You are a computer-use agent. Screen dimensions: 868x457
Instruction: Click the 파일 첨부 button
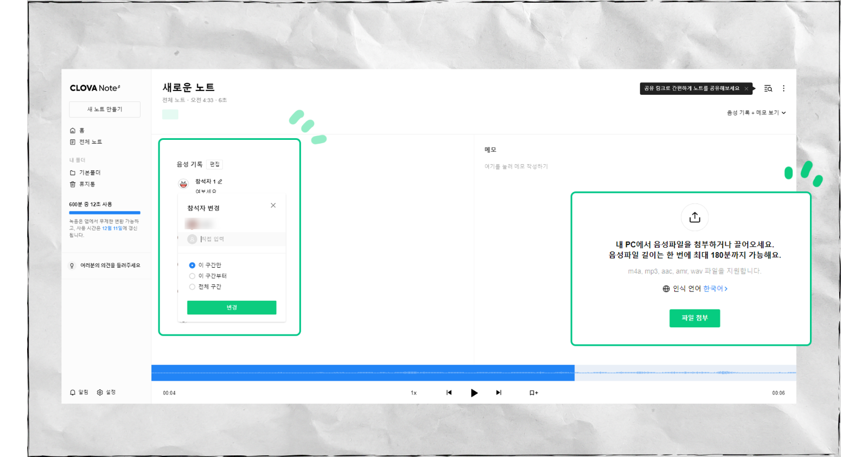click(x=694, y=318)
